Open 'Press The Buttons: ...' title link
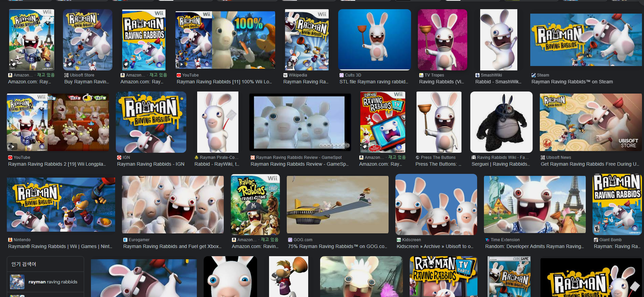Screen dimensions: 644x297 [x=438, y=164]
